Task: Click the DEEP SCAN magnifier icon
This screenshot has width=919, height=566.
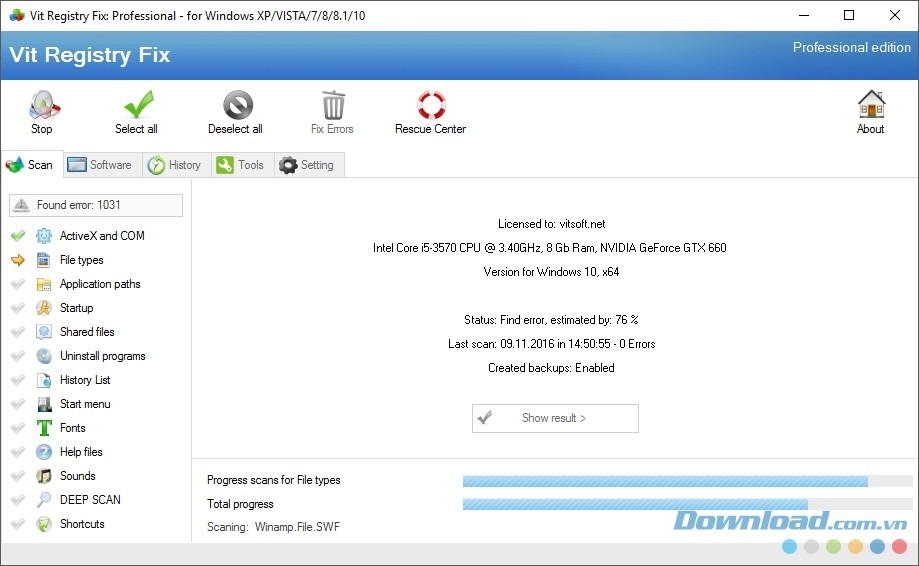Action: (44, 500)
